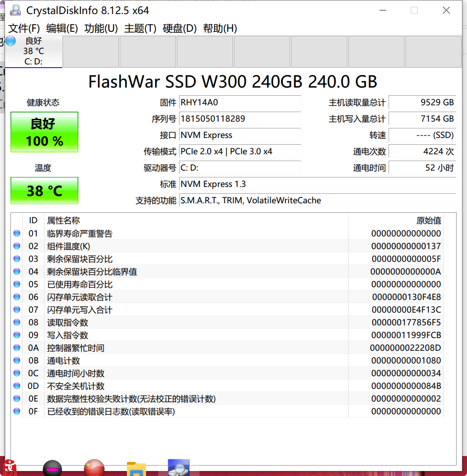
Task: Click the 健康状态 label
Action: pos(43,103)
